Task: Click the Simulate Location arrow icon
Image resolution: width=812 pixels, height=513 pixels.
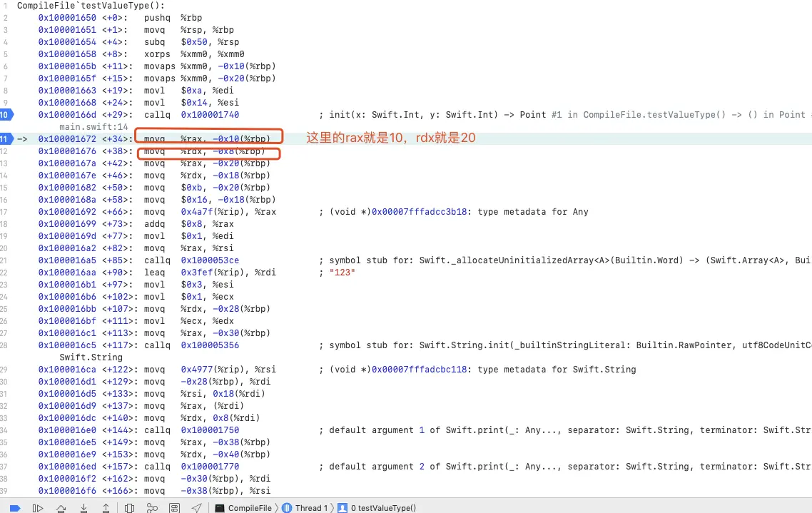Action: click(x=197, y=508)
